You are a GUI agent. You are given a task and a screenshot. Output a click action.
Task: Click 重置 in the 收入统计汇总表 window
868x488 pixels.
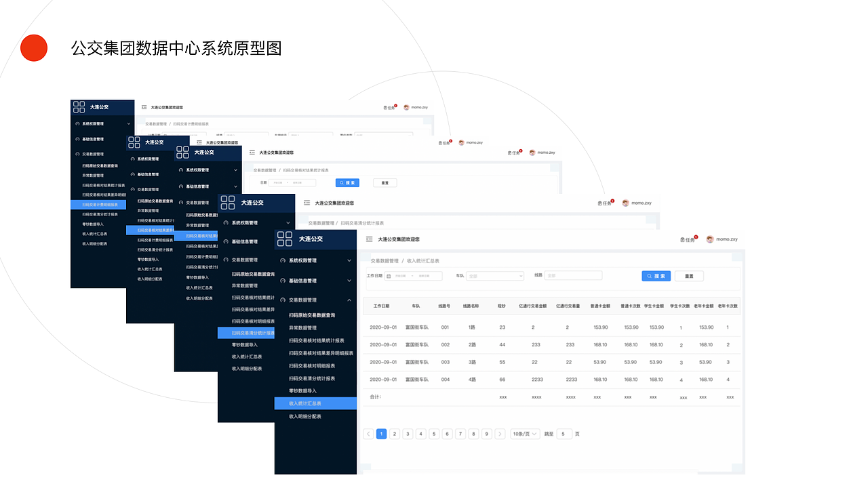click(x=689, y=276)
